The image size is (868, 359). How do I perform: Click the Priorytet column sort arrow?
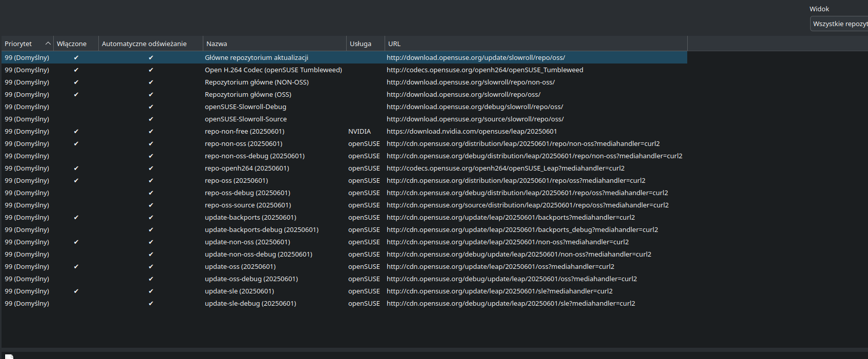[x=48, y=44]
